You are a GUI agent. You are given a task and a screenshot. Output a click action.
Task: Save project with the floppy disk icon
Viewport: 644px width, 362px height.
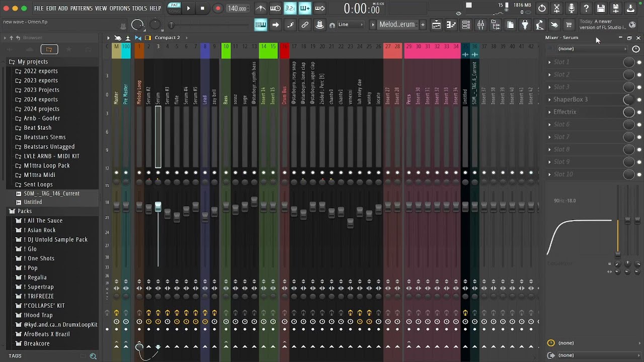[601, 8]
